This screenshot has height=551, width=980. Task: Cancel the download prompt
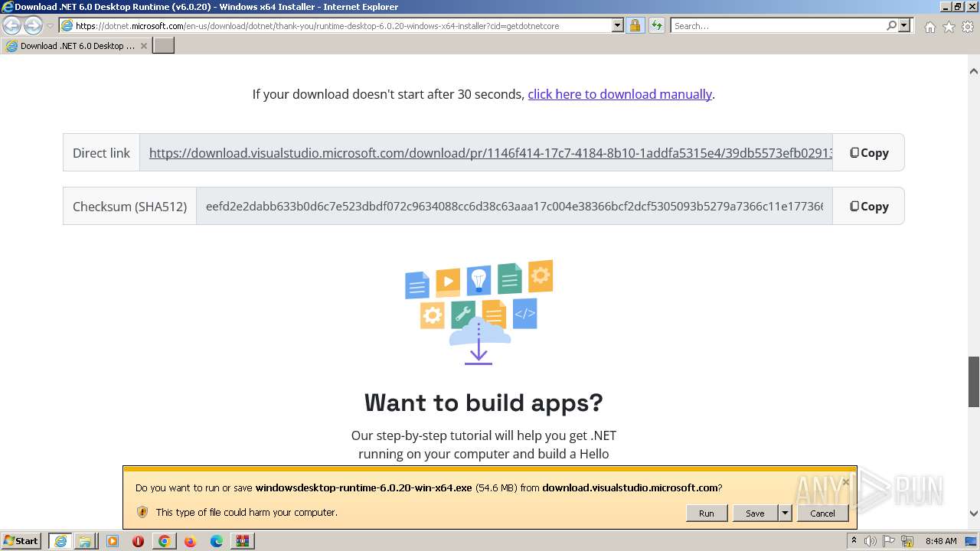(823, 513)
